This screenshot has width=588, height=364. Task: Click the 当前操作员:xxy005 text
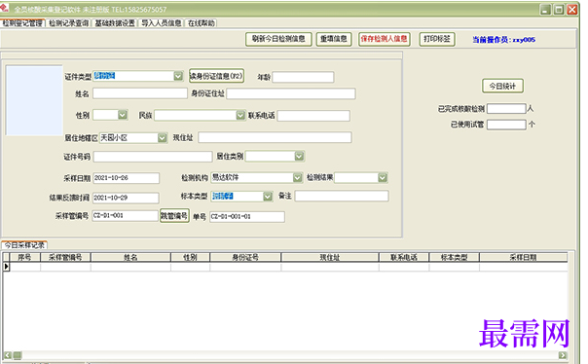click(x=503, y=40)
